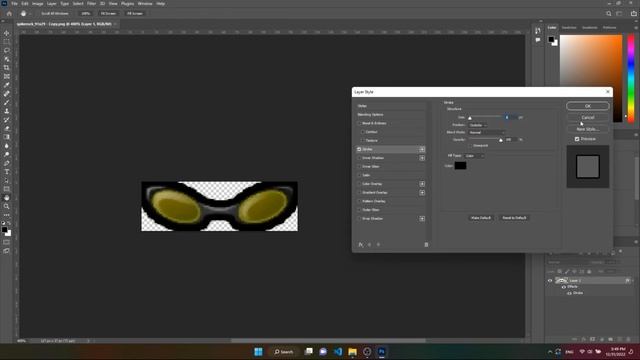Click the Photoshop taskbar icon
640x360 pixels.
(382, 351)
